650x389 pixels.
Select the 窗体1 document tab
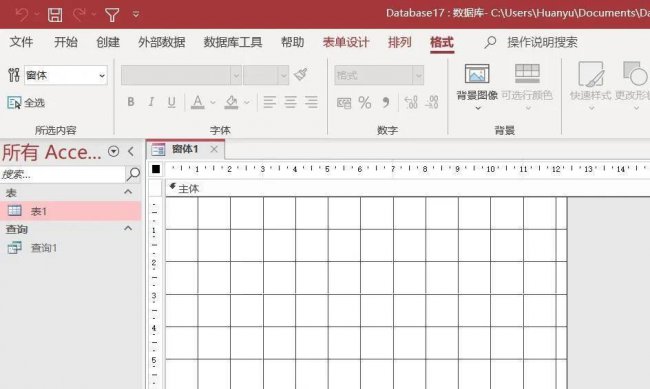185,149
